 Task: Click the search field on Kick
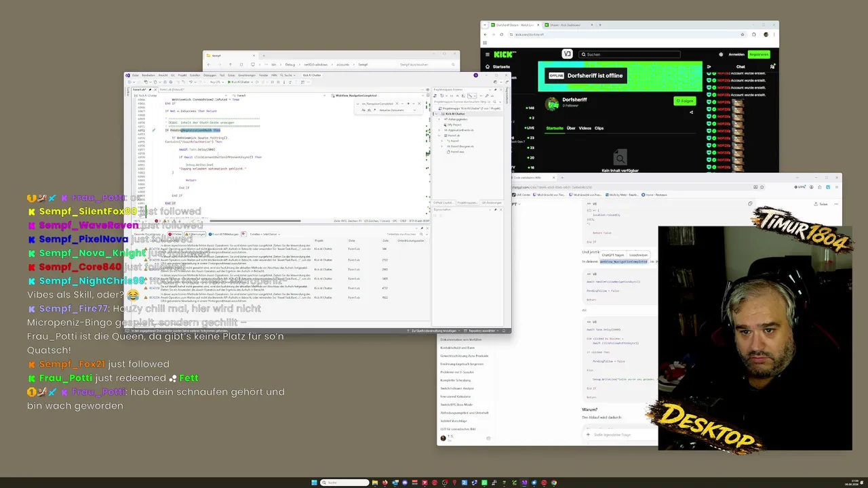coord(629,54)
